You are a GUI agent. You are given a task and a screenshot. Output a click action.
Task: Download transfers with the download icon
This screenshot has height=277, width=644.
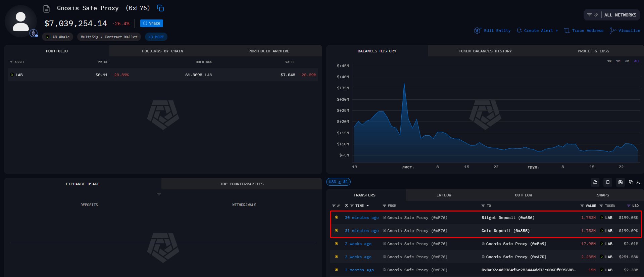(x=638, y=182)
